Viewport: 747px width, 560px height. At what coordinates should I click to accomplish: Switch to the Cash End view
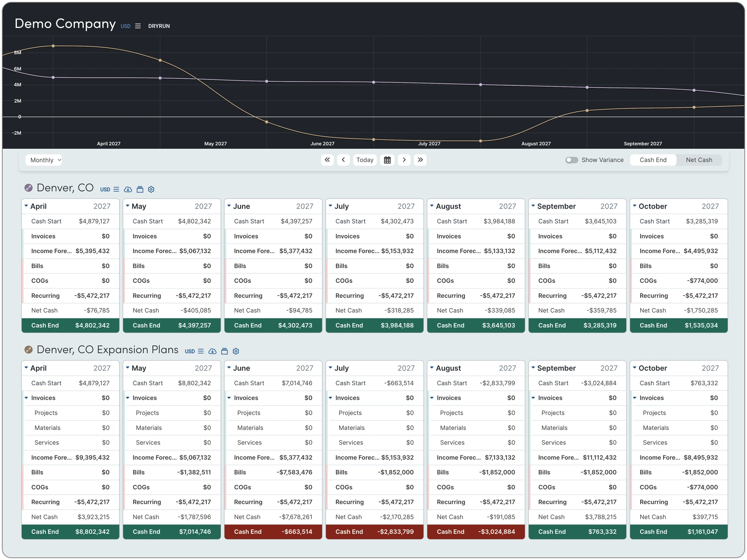tap(653, 160)
